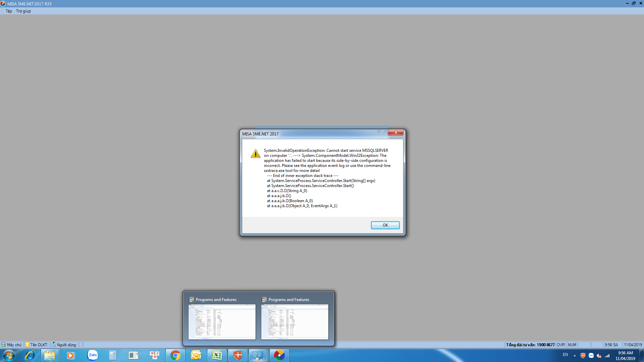The width and height of the screenshot is (644, 362).
Task: Click the 11/04/2019 status bar date
Action: (x=633, y=345)
